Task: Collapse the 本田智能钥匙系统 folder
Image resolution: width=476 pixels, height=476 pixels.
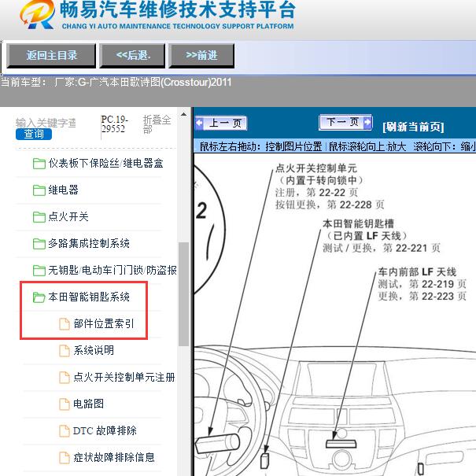Action: [x=89, y=297]
